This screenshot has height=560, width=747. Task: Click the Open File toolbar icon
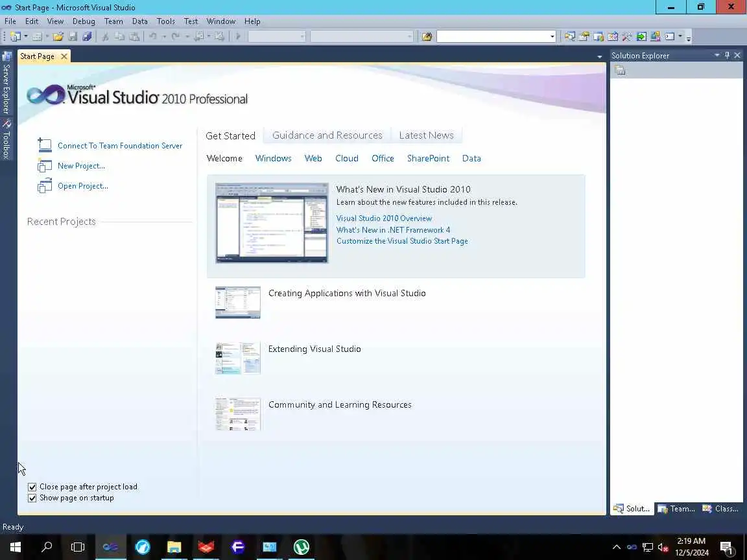pos(58,36)
